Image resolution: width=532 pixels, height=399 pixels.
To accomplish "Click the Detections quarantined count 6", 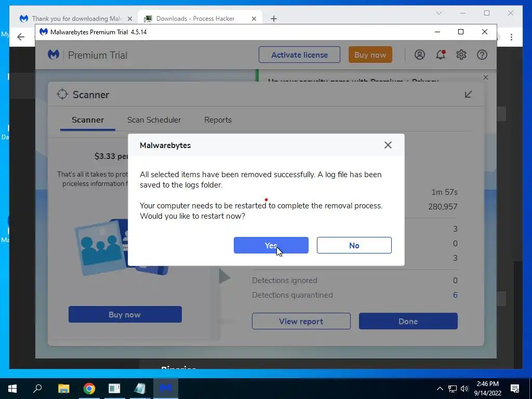I will point(455,295).
